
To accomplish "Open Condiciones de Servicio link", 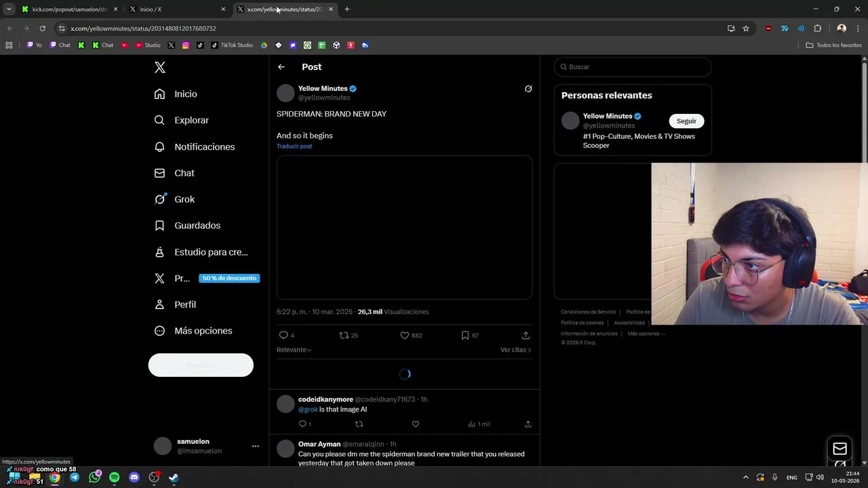I will click(589, 312).
